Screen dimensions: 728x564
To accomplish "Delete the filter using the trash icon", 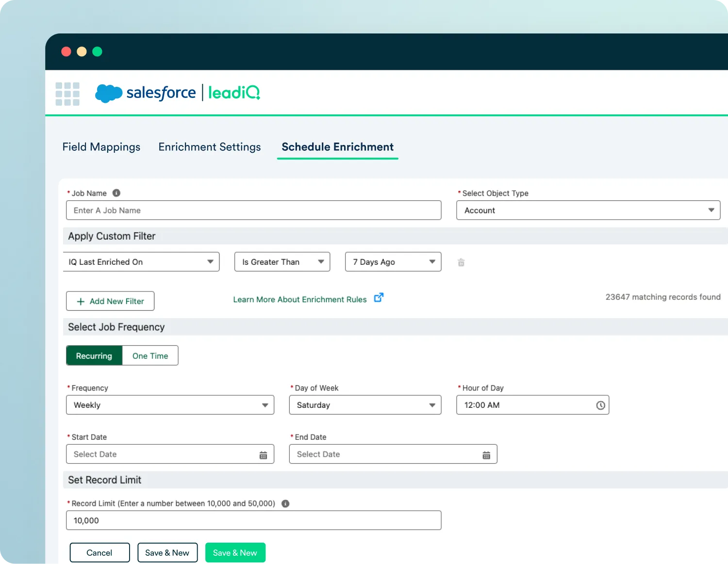I will pos(461,262).
